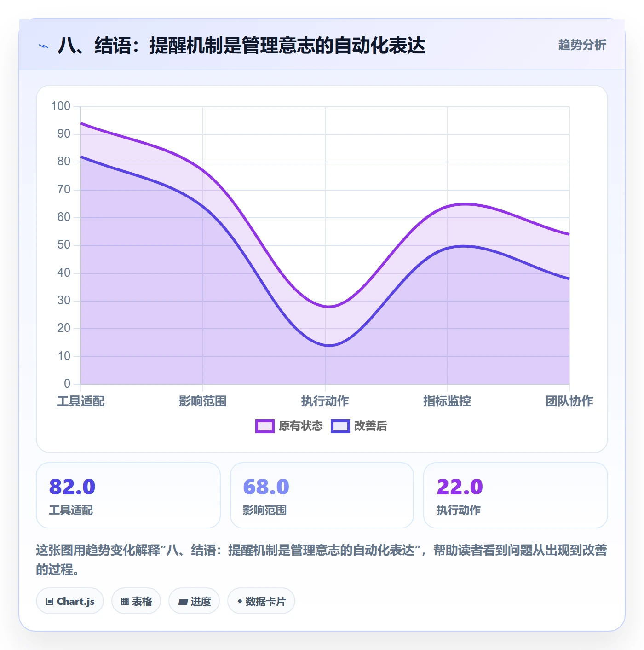Click the y-axis value 50
Screen dimensions: 644x650
click(64, 245)
